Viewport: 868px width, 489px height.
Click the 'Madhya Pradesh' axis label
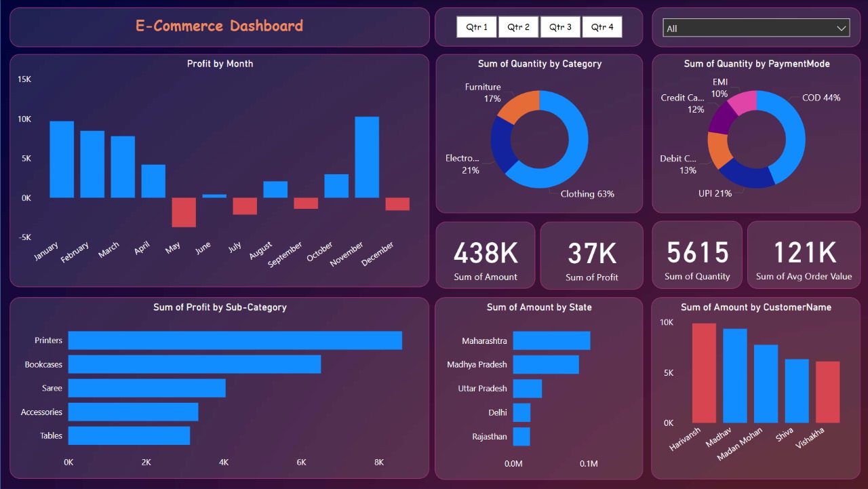(x=477, y=364)
